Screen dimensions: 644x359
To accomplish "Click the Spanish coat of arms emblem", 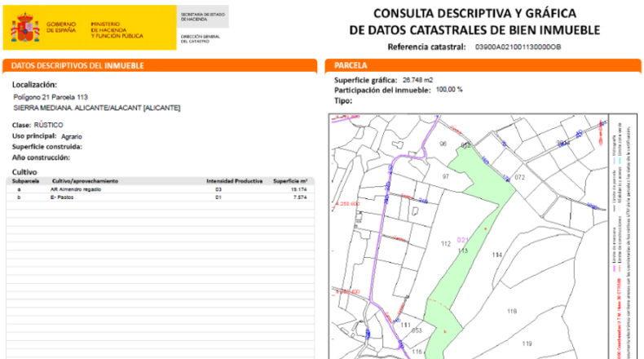I will tap(25, 28).
